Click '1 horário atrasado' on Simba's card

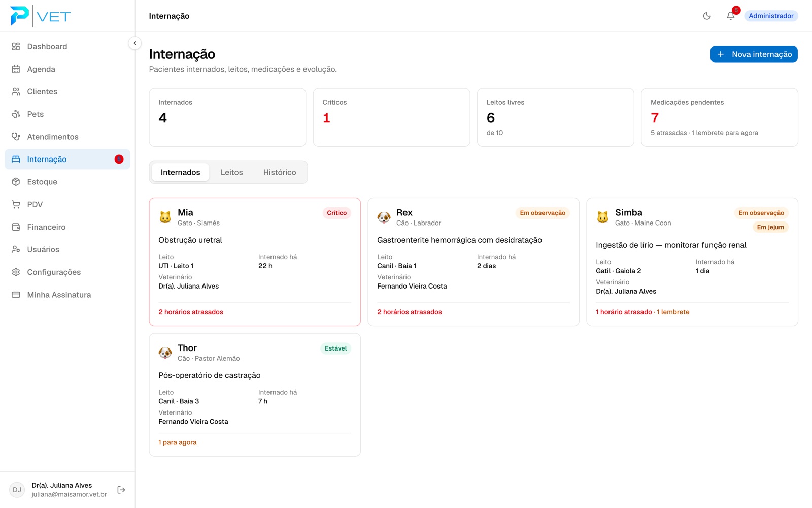[624, 312]
